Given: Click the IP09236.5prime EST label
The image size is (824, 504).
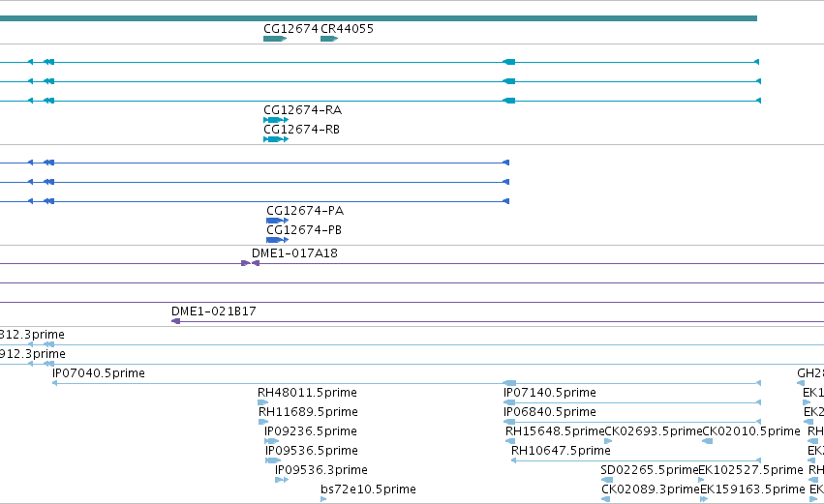Looking at the screenshot, I should [x=311, y=432].
